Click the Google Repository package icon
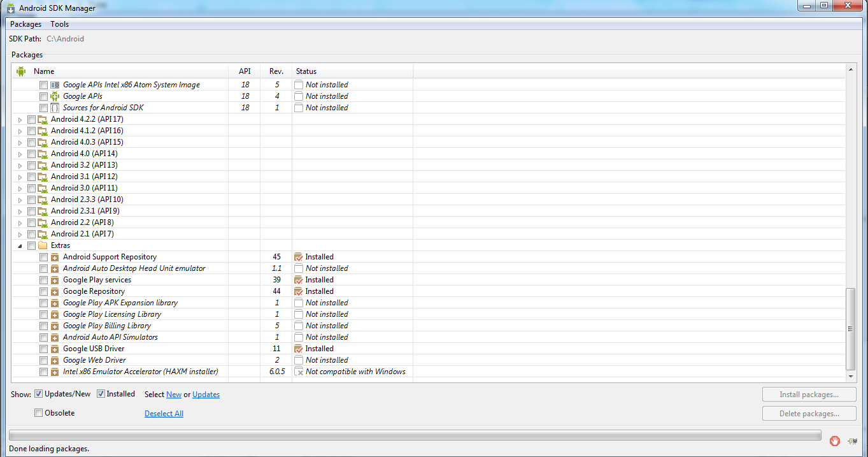868x457 pixels. coord(55,291)
